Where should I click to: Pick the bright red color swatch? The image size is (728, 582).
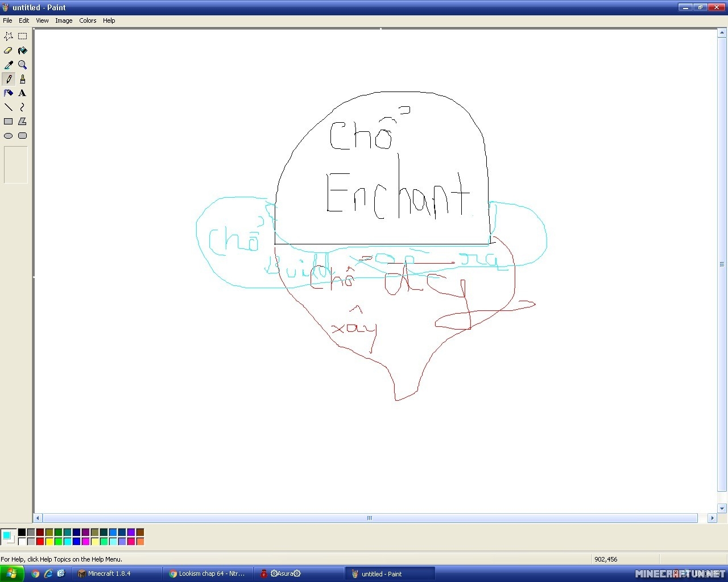[x=40, y=542]
